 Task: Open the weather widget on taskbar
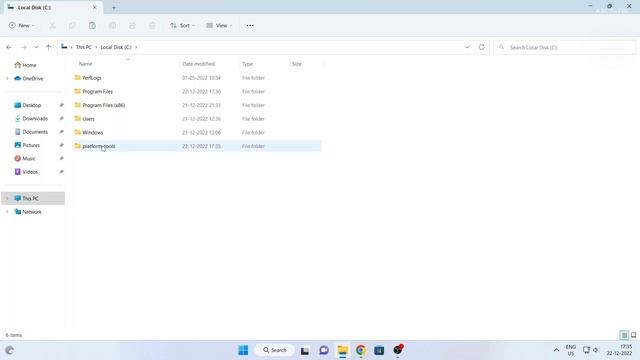pyautogui.click(x=9, y=350)
